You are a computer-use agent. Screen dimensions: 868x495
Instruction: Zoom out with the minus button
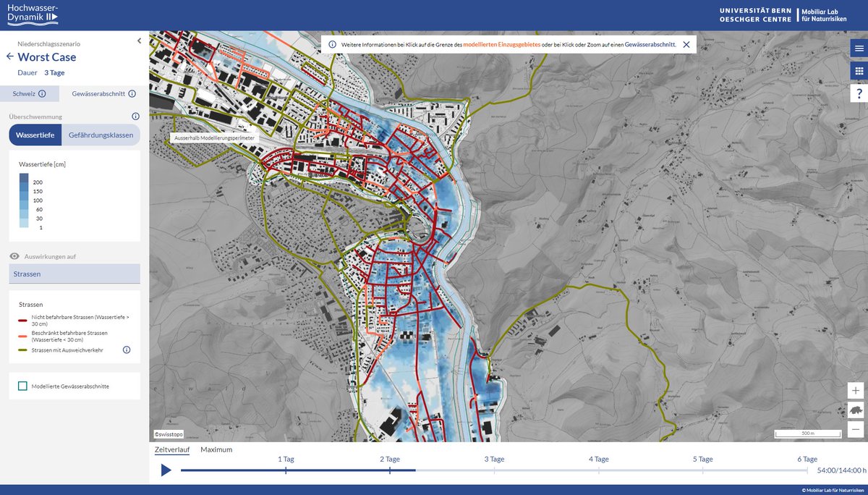(x=856, y=429)
